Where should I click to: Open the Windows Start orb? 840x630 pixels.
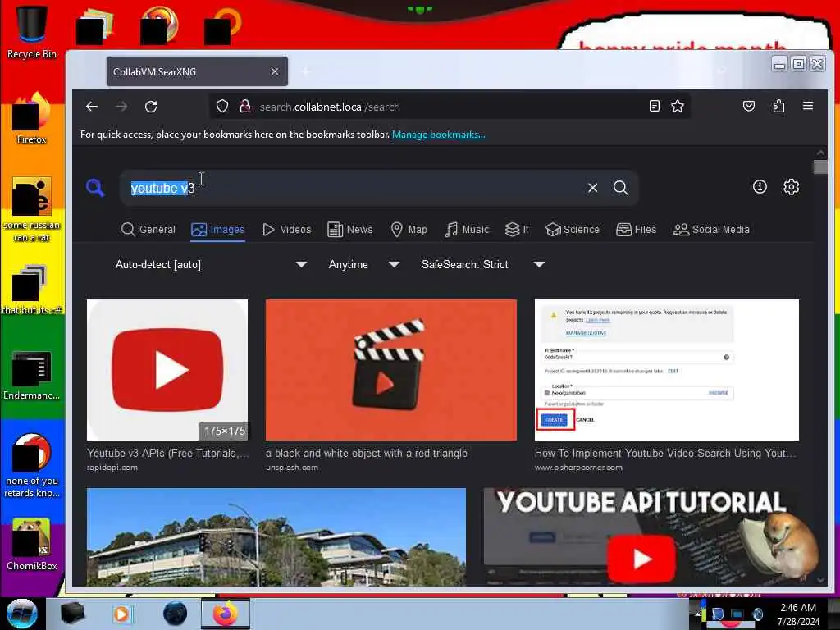21,614
